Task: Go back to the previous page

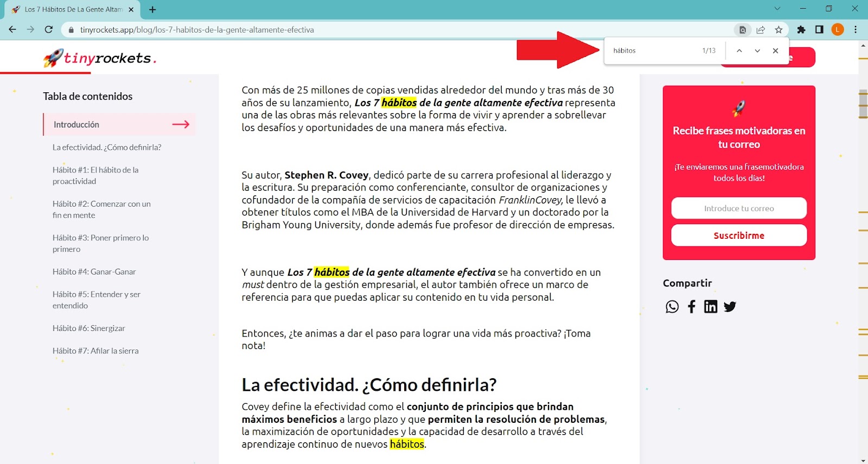Action: [x=12, y=30]
